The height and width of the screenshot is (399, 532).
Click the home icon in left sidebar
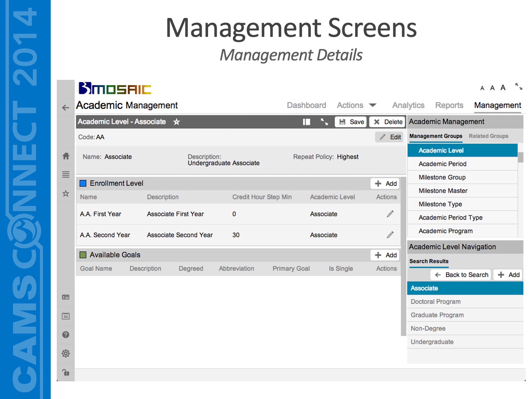pos(66,156)
